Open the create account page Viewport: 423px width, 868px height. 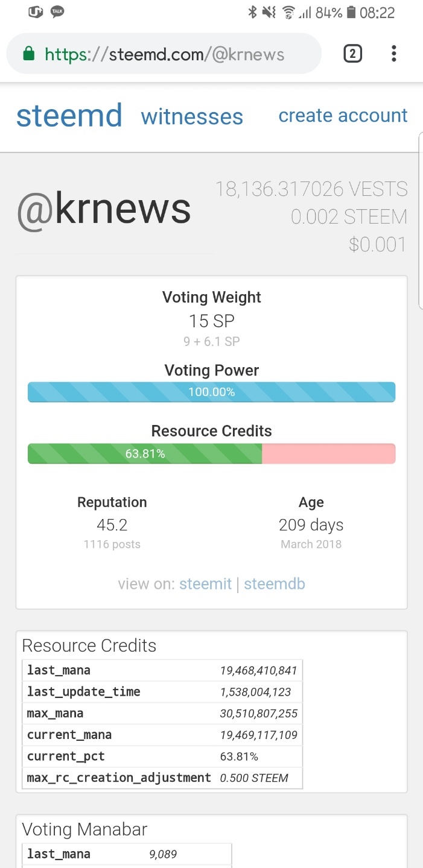click(343, 115)
